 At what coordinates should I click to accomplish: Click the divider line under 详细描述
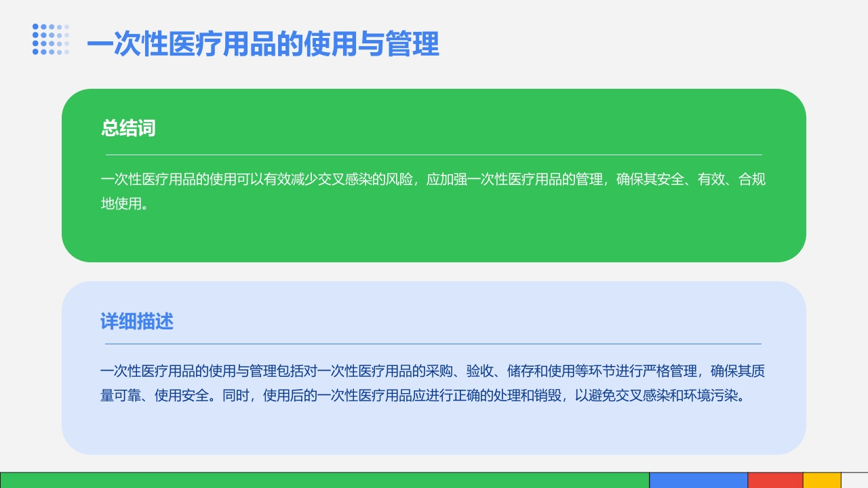tap(434, 344)
